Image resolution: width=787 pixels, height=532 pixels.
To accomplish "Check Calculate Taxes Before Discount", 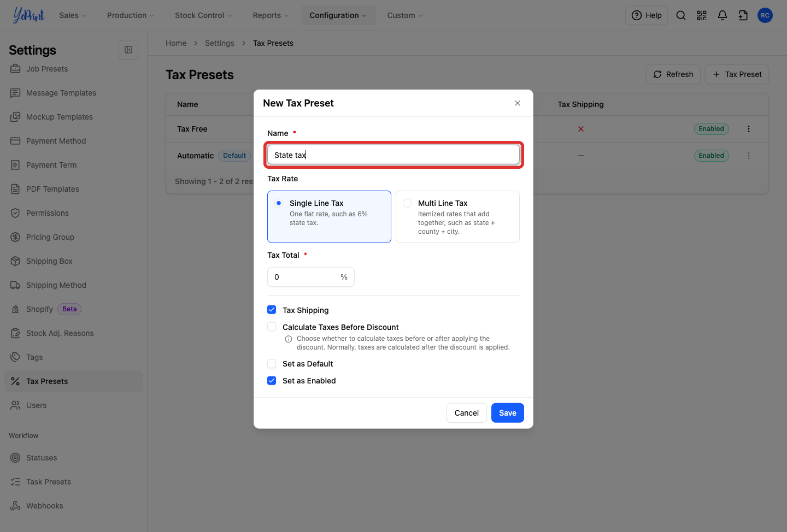I will click(272, 327).
